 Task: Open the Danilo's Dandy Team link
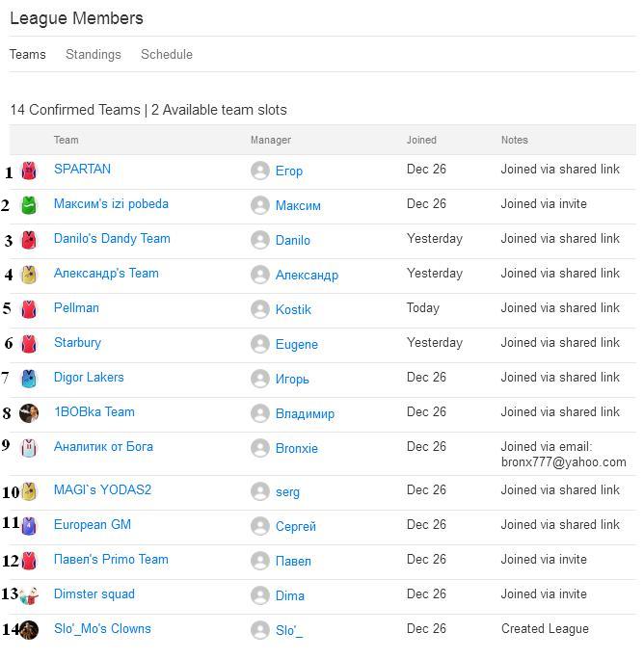coord(112,239)
